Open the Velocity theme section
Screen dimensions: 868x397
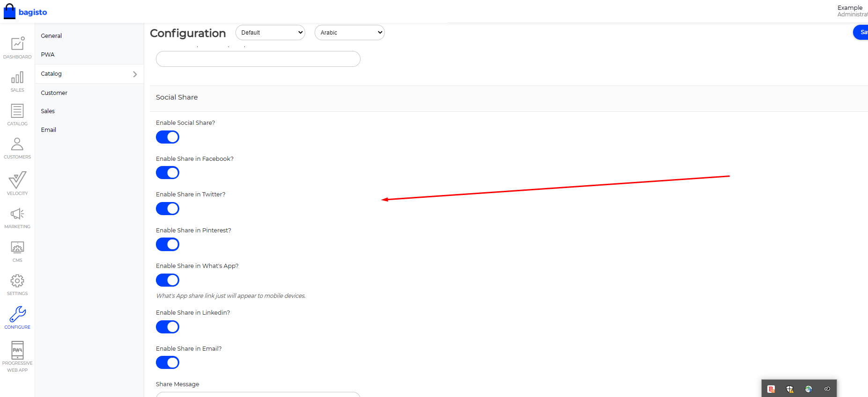pyautogui.click(x=17, y=183)
